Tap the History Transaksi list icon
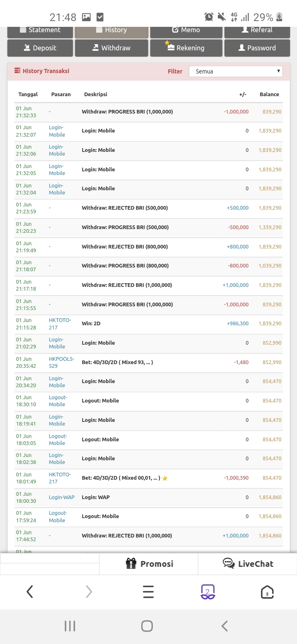Screen dimensions: 297x644 click(x=17, y=71)
